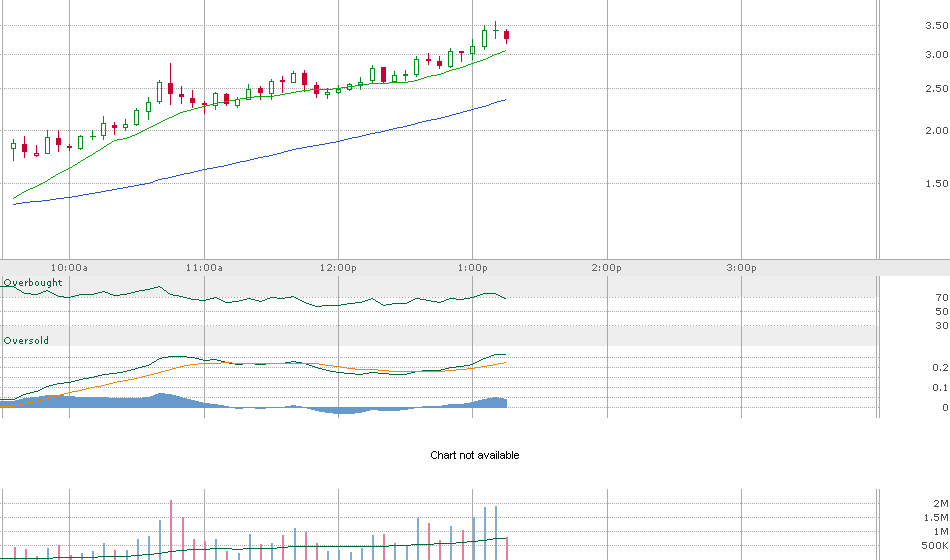Click the 12:00p time axis label
The width and height of the screenshot is (950, 560).
point(338,268)
